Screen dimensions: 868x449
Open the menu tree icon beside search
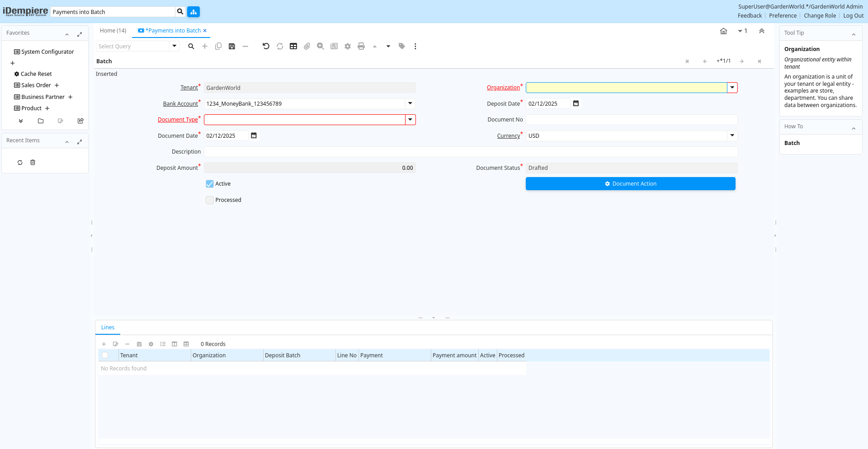[193, 12]
